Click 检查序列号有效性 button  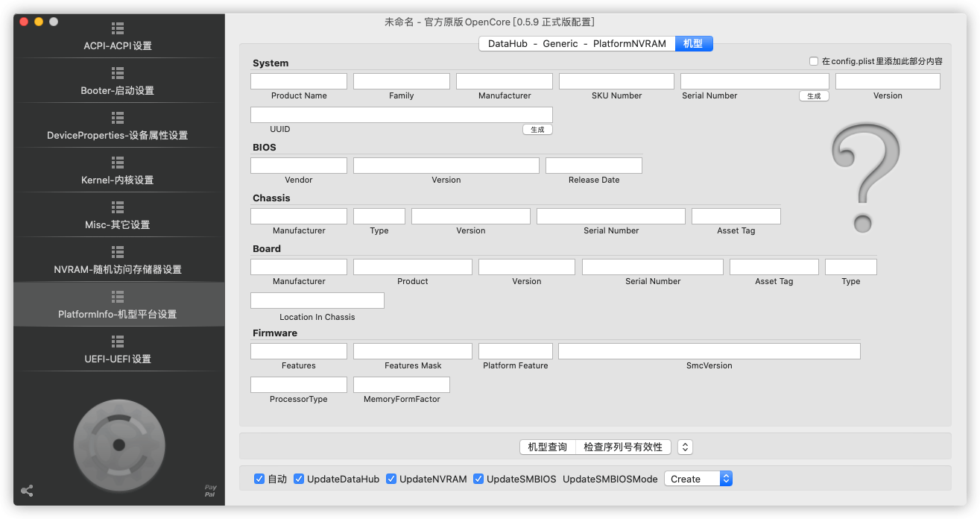(623, 447)
